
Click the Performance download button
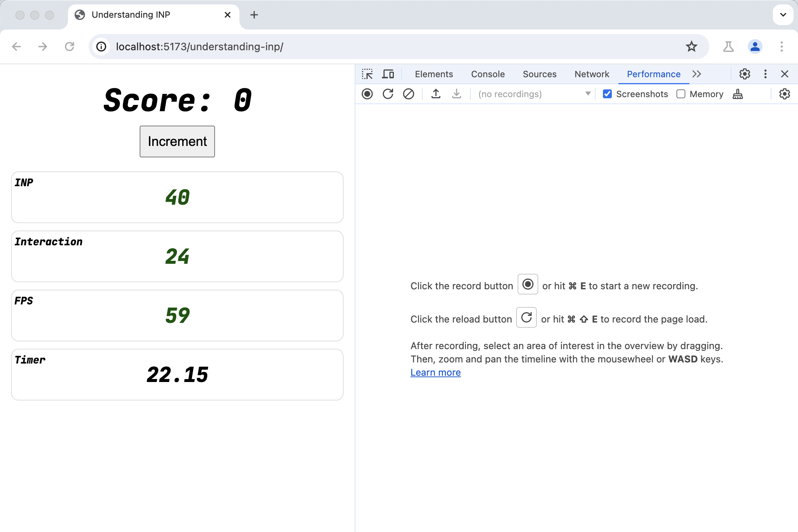coord(456,94)
